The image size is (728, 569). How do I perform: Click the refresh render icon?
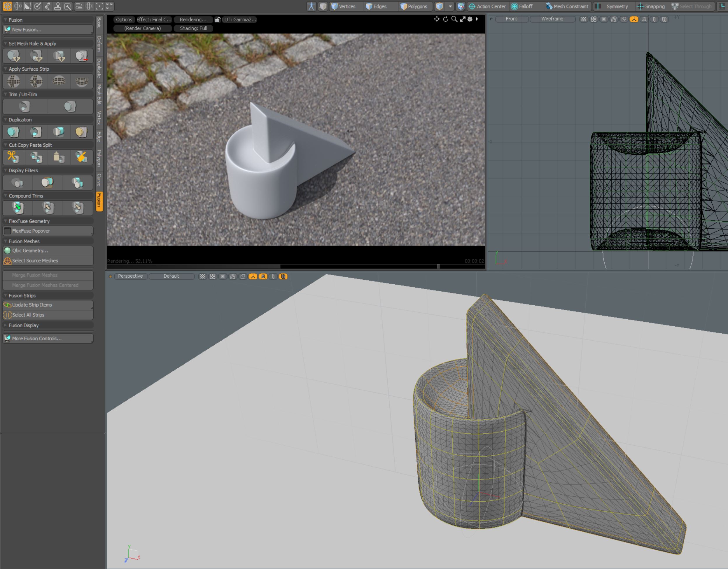(445, 19)
